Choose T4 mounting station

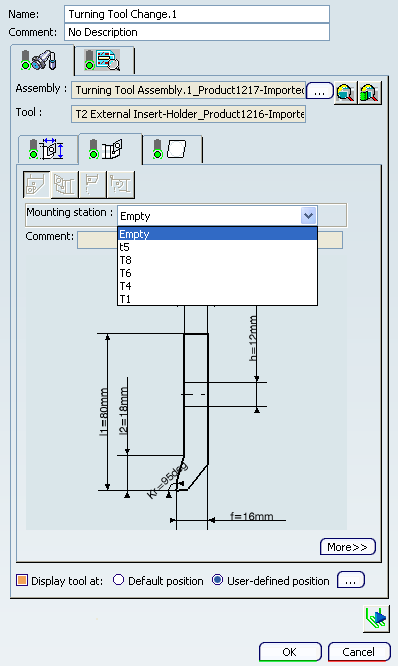(x=217, y=286)
